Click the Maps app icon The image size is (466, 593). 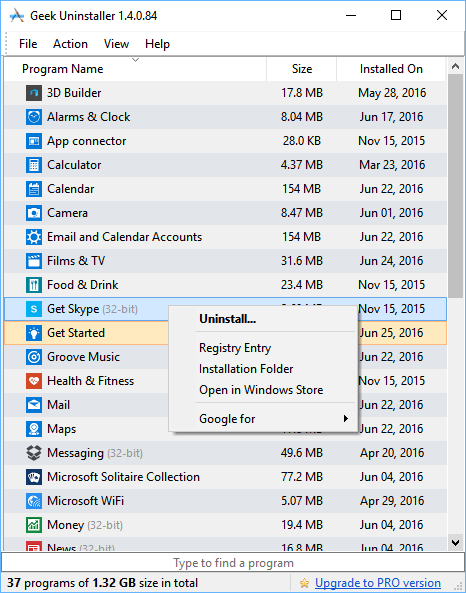[34, 429]
